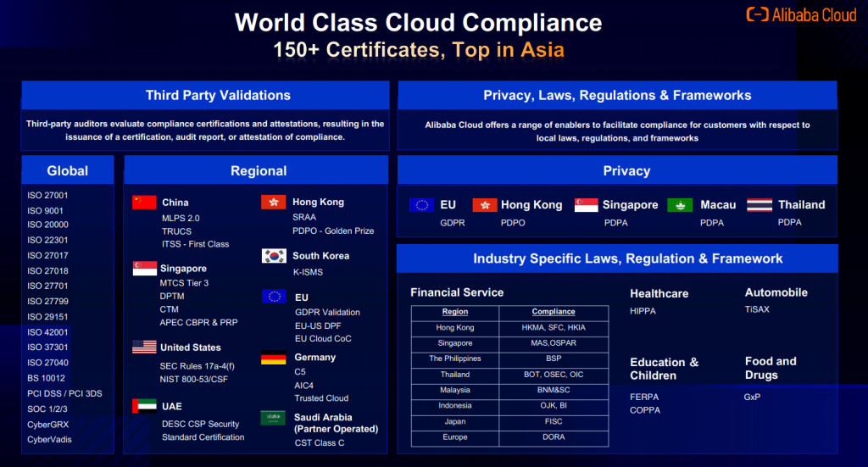Click the Thailand flag icon
Image resolution: width=868 pixels, height=467 pixels.
coord(759,205)
